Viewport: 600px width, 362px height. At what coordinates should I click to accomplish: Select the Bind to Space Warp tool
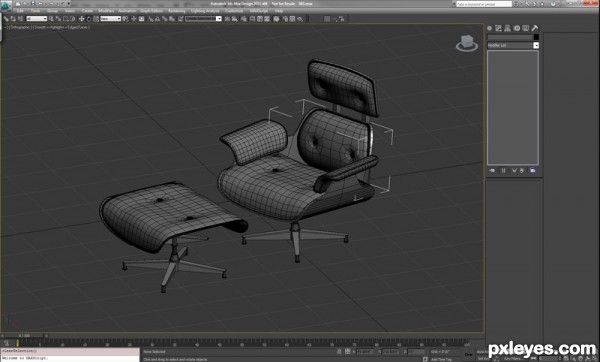click(x=20, y=18)
